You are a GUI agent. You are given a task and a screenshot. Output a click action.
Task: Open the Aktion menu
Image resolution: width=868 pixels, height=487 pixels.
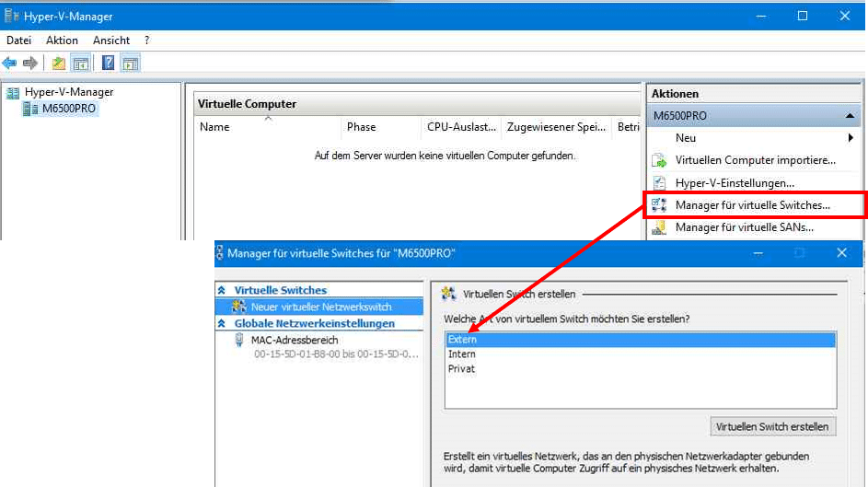tap(62, 41)
